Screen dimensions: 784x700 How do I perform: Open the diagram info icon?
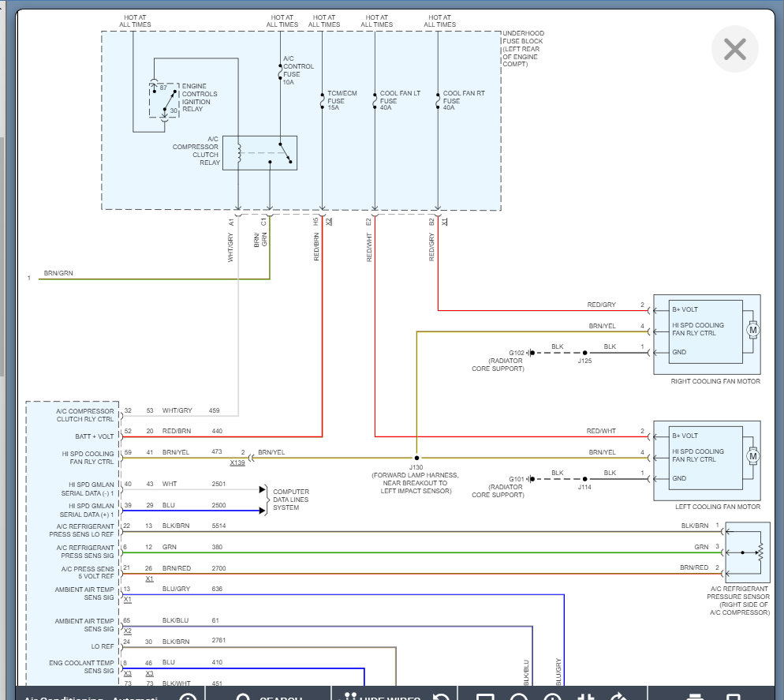click(188, 697)
